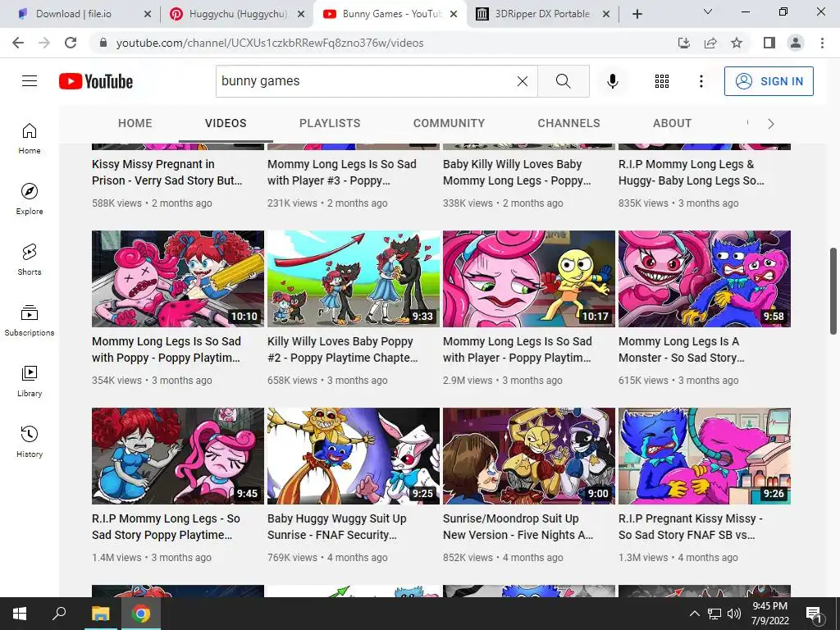Open the 9:58 Mommy Long Legs Monster thumbnail
This screenshot has width=840, height=630.
click(705, 279)
